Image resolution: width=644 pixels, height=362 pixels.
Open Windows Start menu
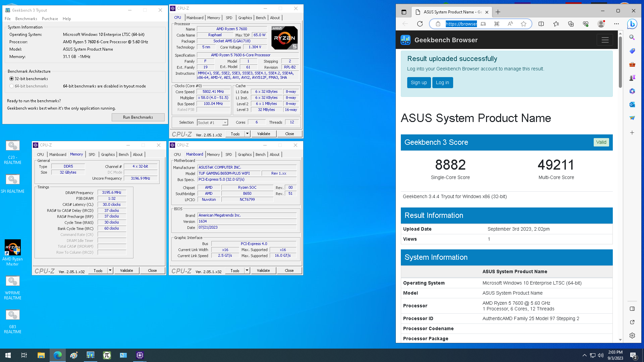[x=8, y=355]
